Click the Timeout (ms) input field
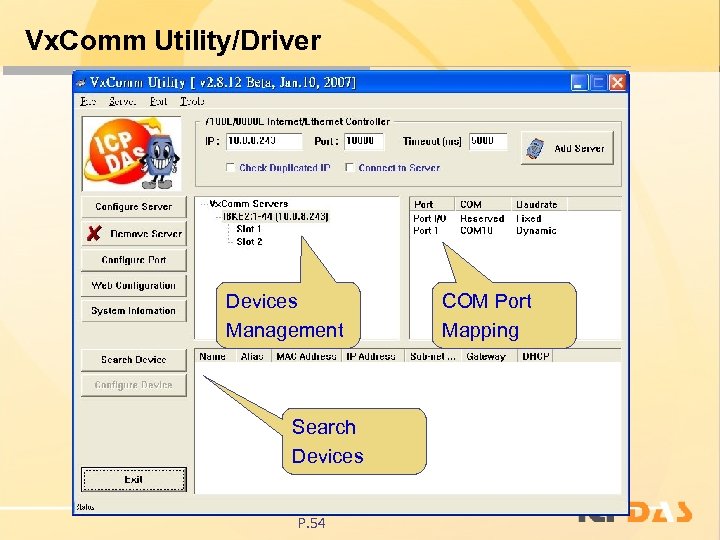The image size is (720, 540). 488,141
